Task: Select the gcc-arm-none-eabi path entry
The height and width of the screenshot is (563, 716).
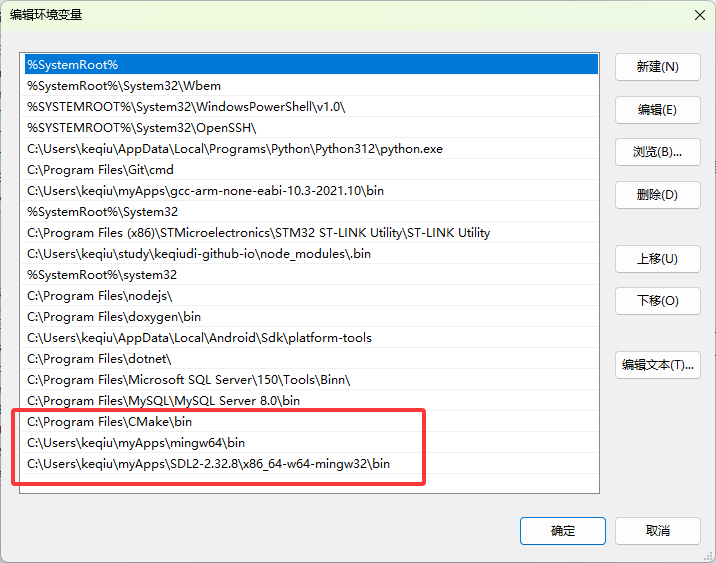Action: click(x=205, y=191)
